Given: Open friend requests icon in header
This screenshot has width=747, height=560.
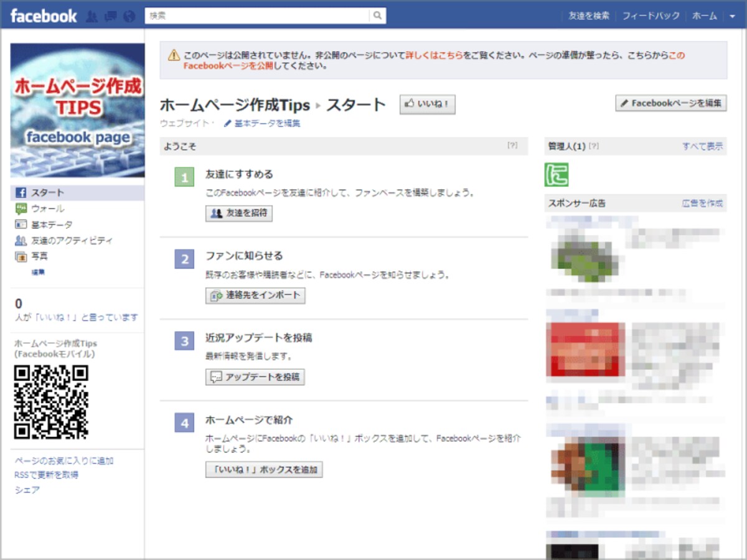Looking at the screenshot, I should point(92,16).
